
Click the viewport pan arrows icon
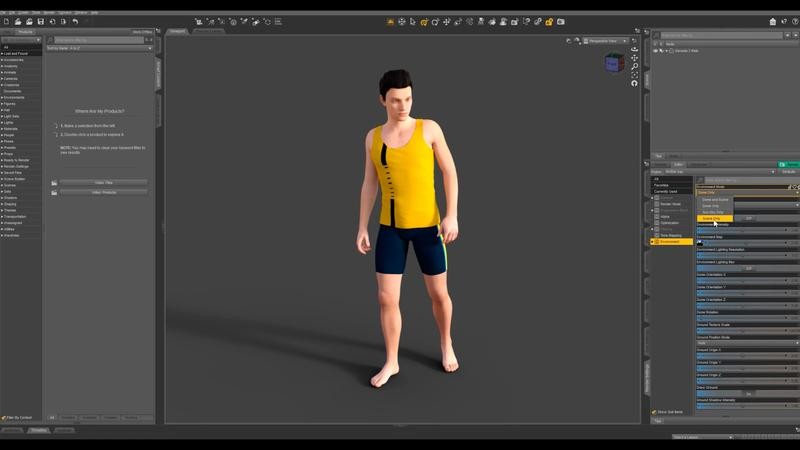click(634, 58)
